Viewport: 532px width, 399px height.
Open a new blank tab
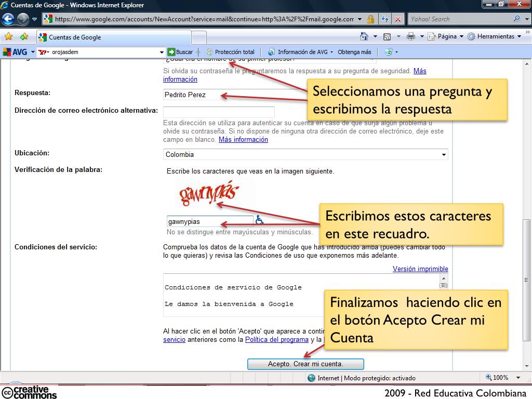199,37
